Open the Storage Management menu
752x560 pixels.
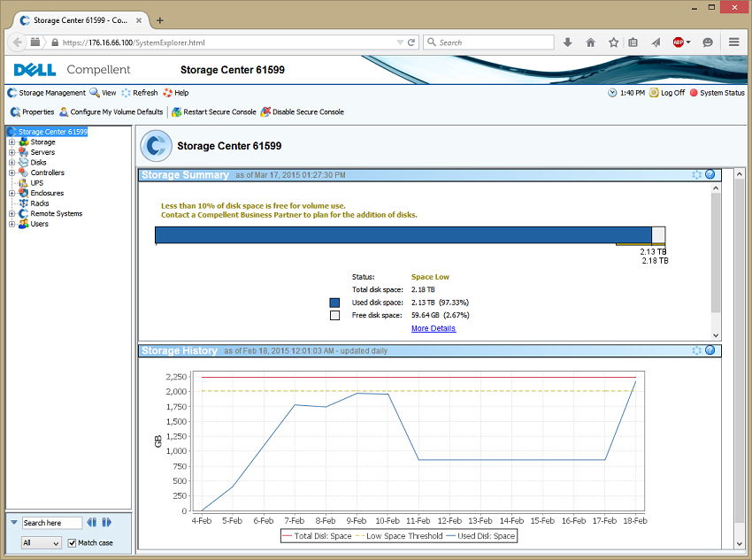pyautogui.click(x=47, y=93)
